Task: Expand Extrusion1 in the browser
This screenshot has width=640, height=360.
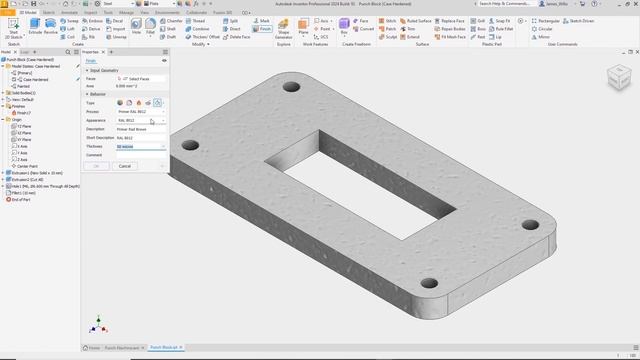Action: click(x=3, y=173)
